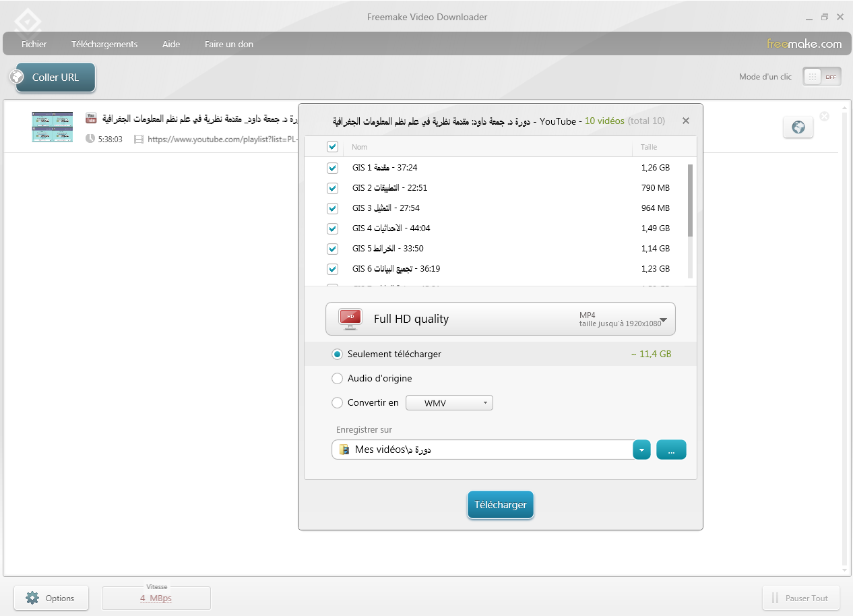853x616 pixels.
Task: Click the Télécharger button
Action: (501, 505)
